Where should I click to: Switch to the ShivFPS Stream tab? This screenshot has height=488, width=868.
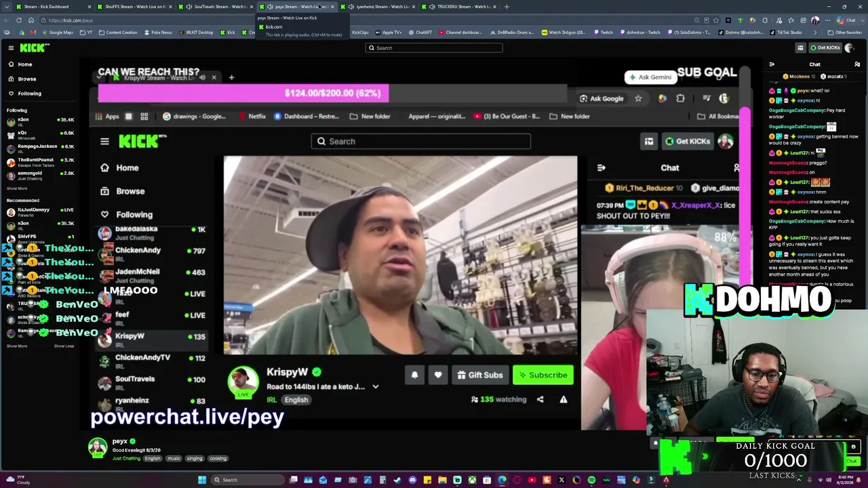pyautogui.click(x=134, y=7)
